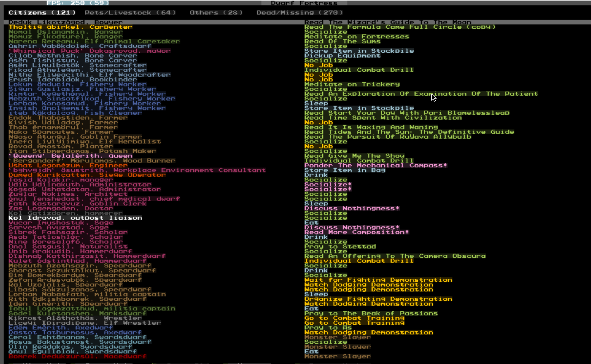The image size is (591, 364).
Task: Select Ushat Legonezum, Engineer
Action: coord(68,165)
